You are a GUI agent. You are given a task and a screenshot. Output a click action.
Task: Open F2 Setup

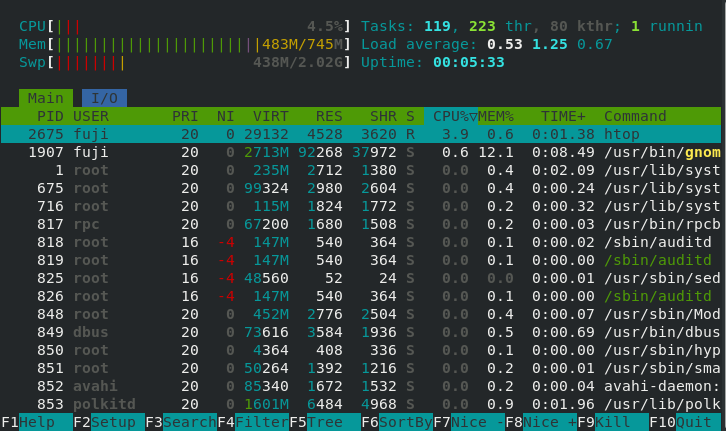pos(109,422)
